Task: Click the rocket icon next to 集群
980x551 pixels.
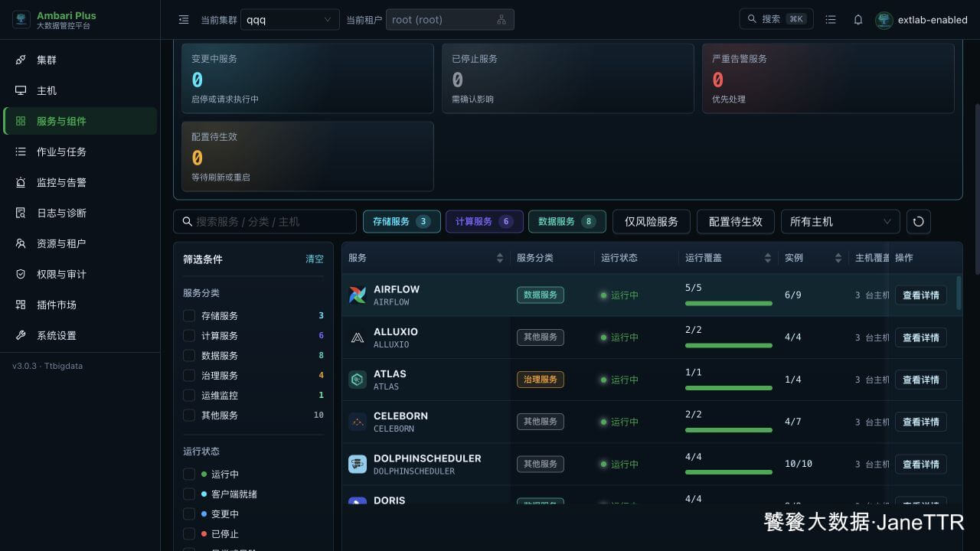Action: point(21,60)
